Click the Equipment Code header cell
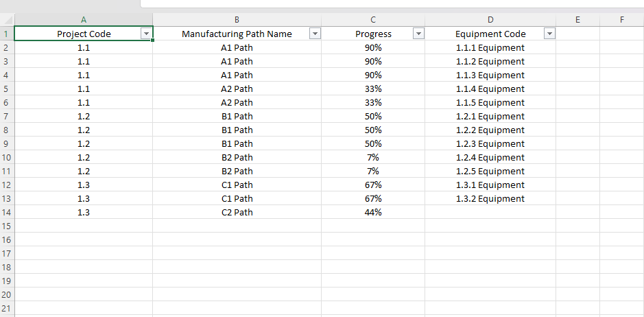This screenshot has height=317, width=644. click(490, 34)
